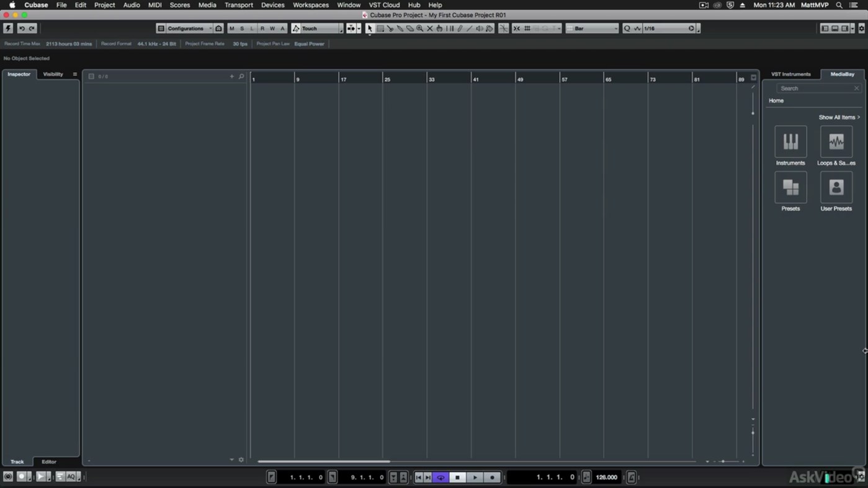Screen dimensions: 868x488
Task: Switch to the Editor tab
Action: coord(48,461)
